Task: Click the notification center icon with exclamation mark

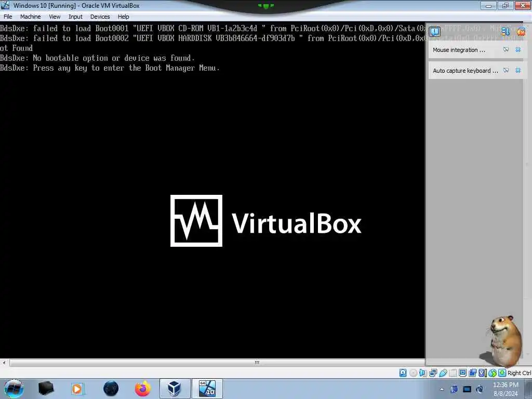Action: (434, 32)
